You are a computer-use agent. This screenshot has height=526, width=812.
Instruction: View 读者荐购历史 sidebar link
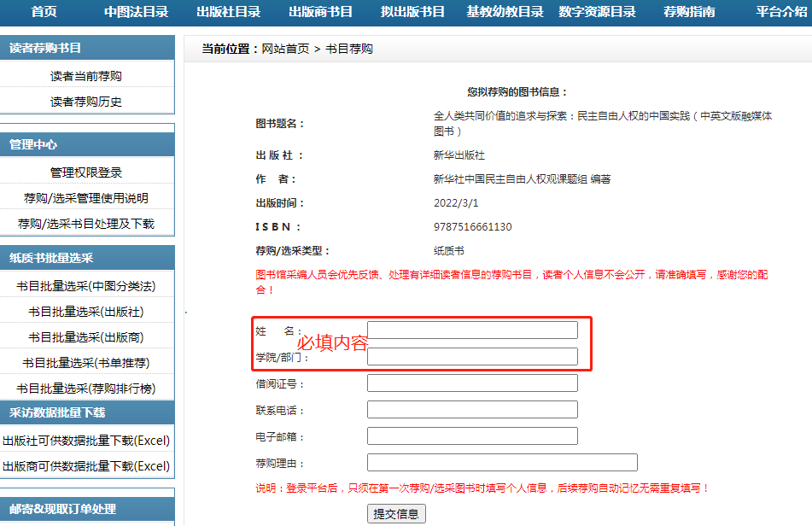coord(86,102)
